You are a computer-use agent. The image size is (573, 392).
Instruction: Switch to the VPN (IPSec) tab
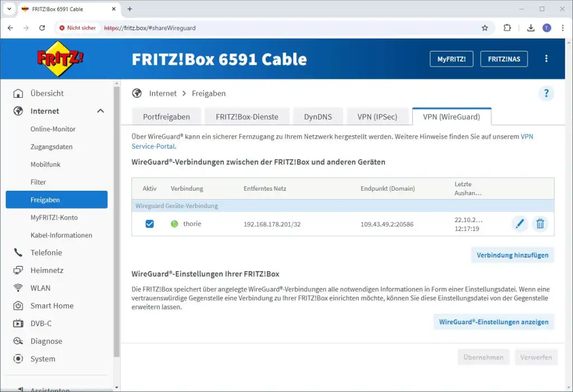coord(377,117)
